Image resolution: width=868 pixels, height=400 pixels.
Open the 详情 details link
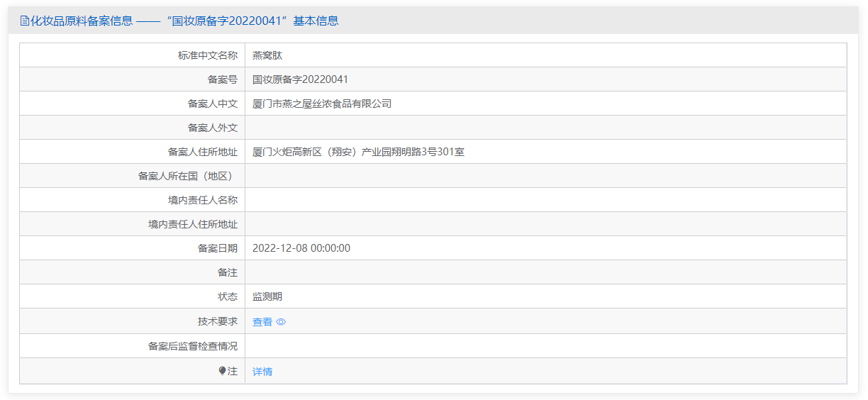(262, 372)
